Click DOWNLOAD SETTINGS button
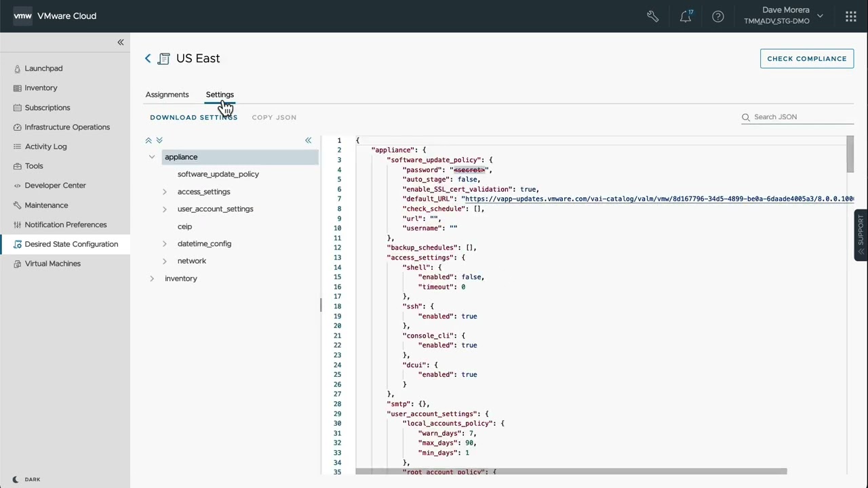Image resolution: width=868 pixels, height=488 pixels. [194, 117]
